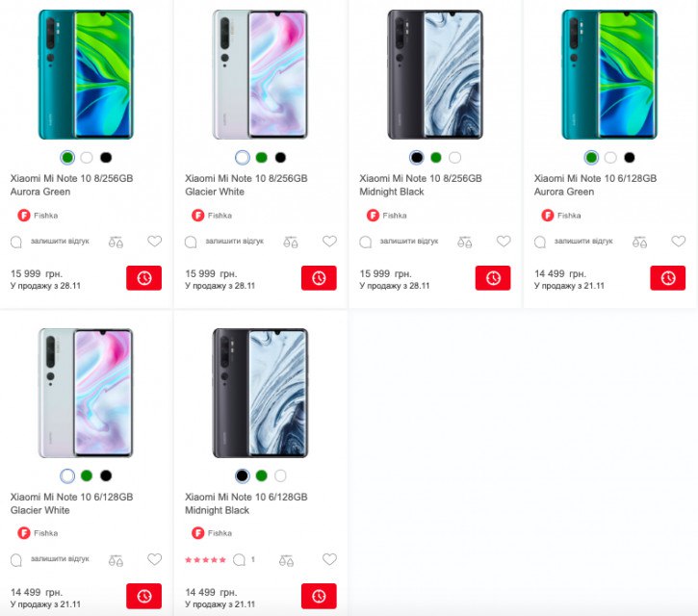This screenshot has height=616, width=698.
Task: Select white color swatch under Aurora Green 8/256GB
Action: pos(87,158)
